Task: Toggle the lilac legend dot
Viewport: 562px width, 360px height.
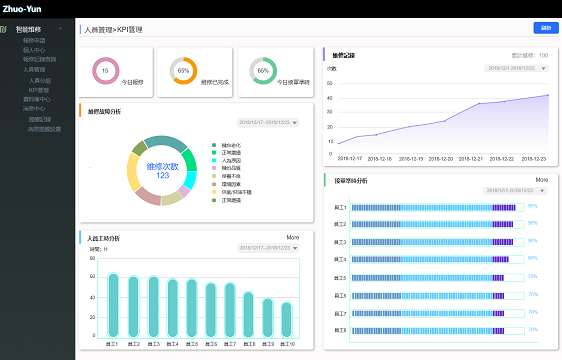Action: pos(214,168)
